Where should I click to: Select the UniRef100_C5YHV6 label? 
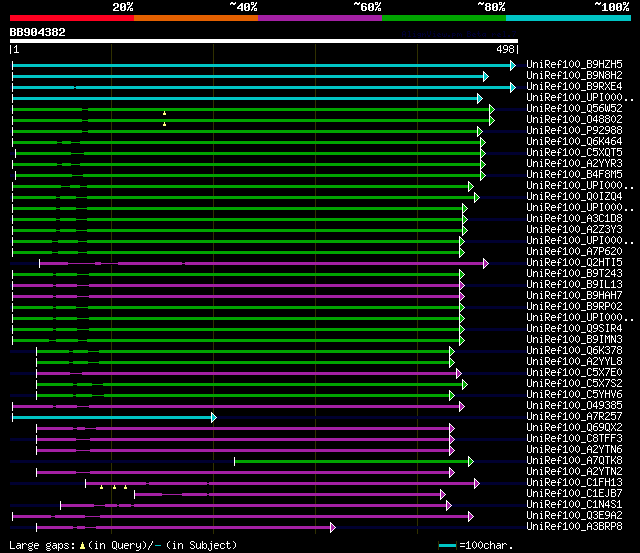click(574, 395)
